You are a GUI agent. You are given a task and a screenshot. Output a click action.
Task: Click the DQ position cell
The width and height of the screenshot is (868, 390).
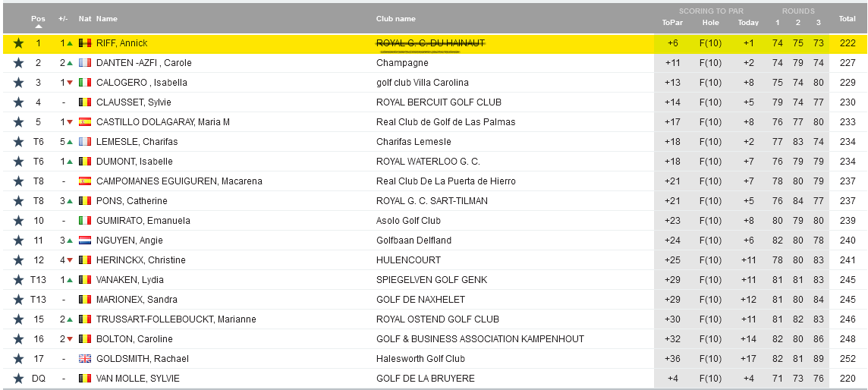pos(38,379)
